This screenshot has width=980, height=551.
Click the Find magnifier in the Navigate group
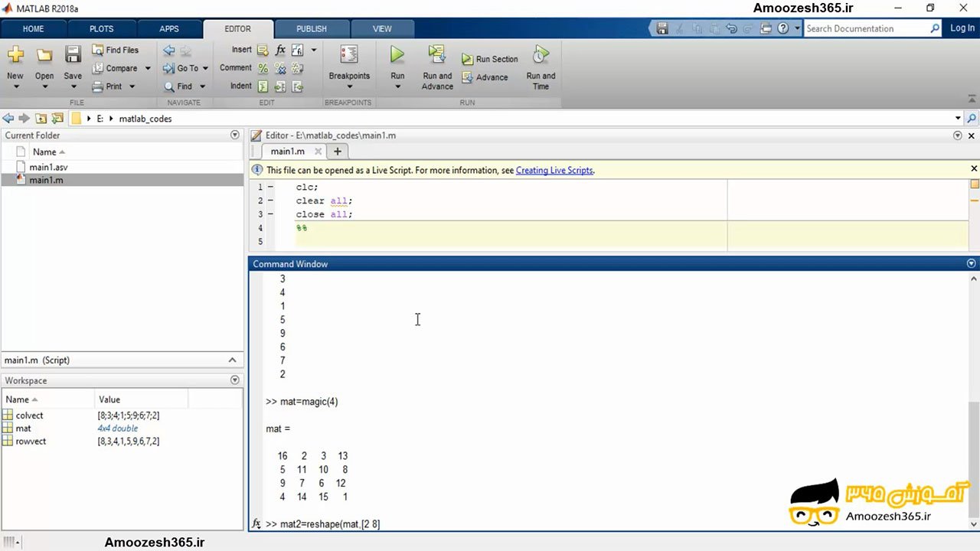click(x=168, y=86)
